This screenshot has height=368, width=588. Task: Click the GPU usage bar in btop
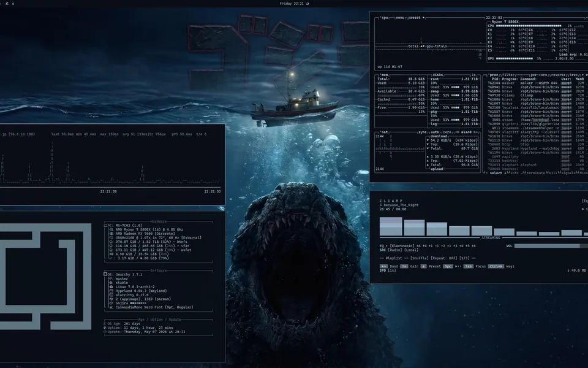click(514, 59)
